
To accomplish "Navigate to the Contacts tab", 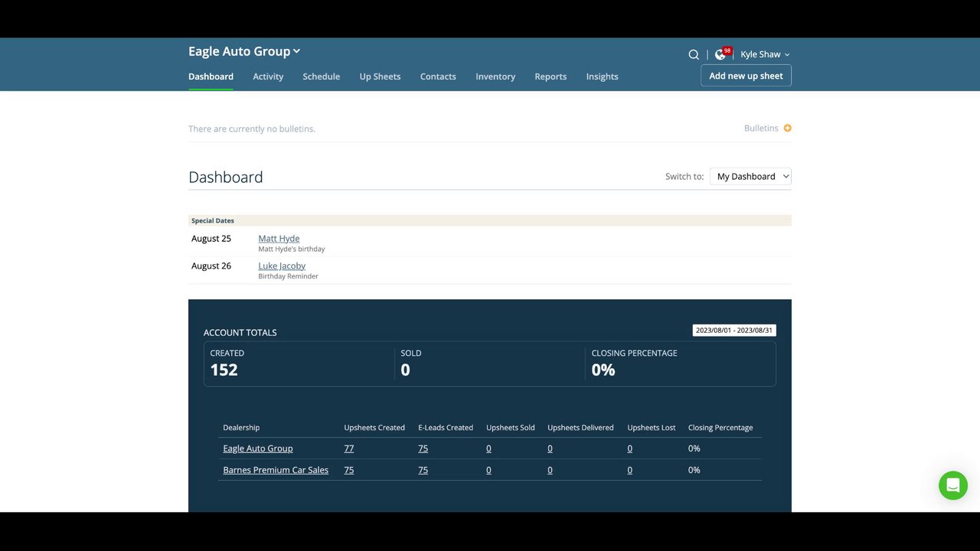I will point(438,77).
